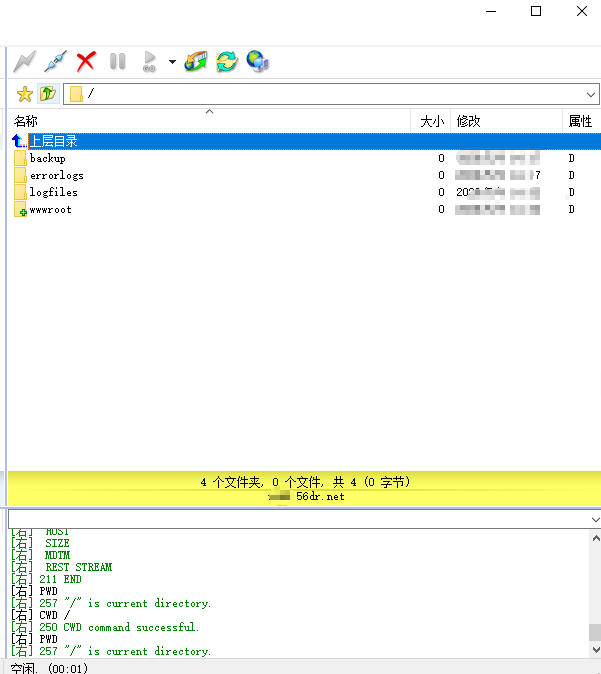This screenshot has width=601, height=674.
Task: Expand the remote path dropdown arrow
Action: pyautogui.click(x=591, y=94)
